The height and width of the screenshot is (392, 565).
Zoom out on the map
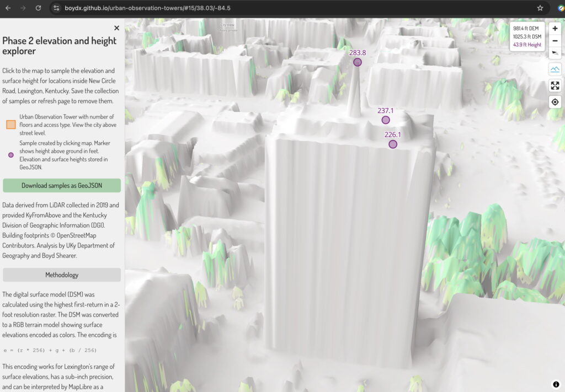(x=555, y=41)
